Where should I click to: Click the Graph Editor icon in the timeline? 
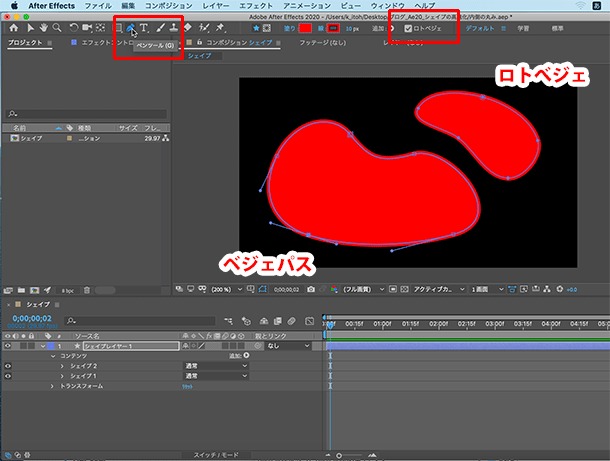pyautogui.click(x=310, y=321)
